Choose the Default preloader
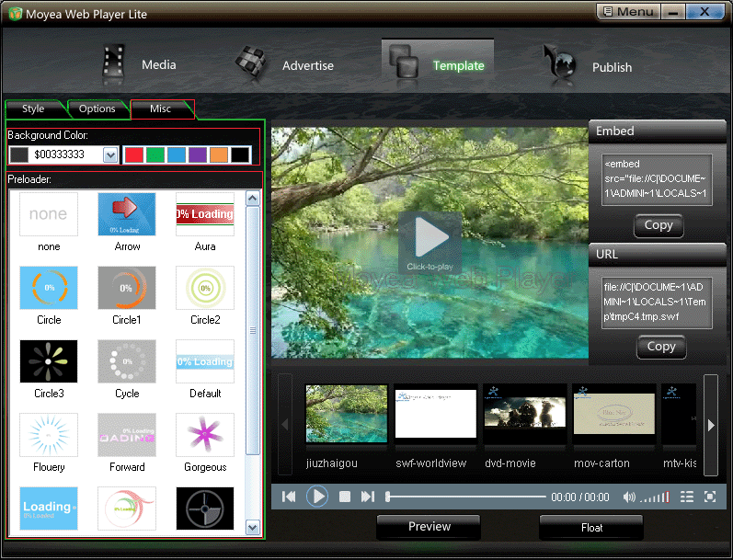 pyautogui.click(x=205, y=361)
